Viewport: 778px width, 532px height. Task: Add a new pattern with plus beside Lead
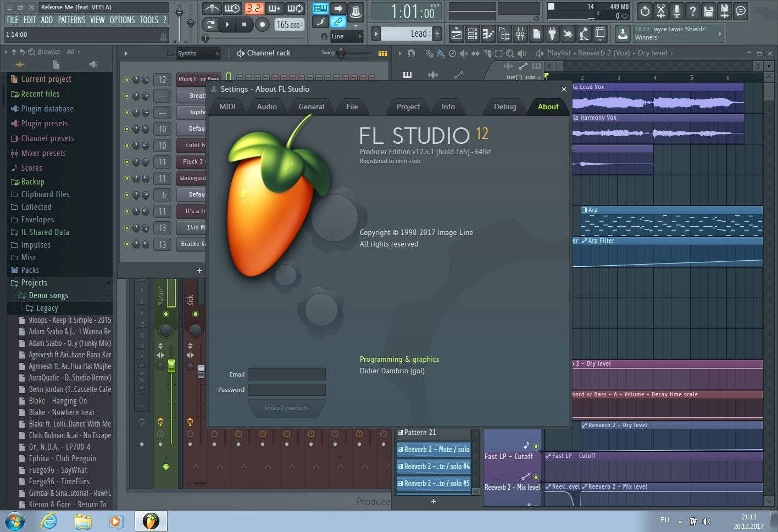(437, 34)
